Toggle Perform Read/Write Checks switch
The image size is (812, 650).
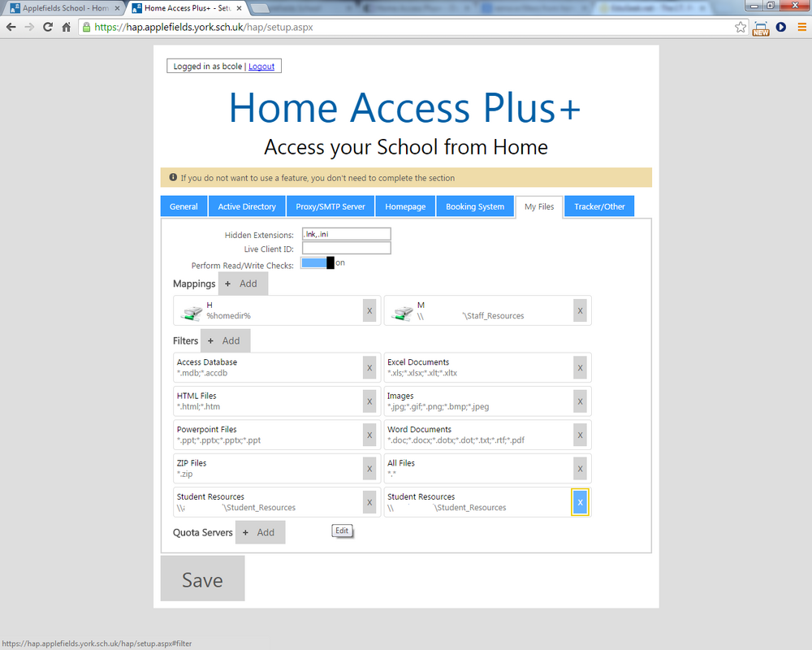pyautogui.click(x=317, y=262)
